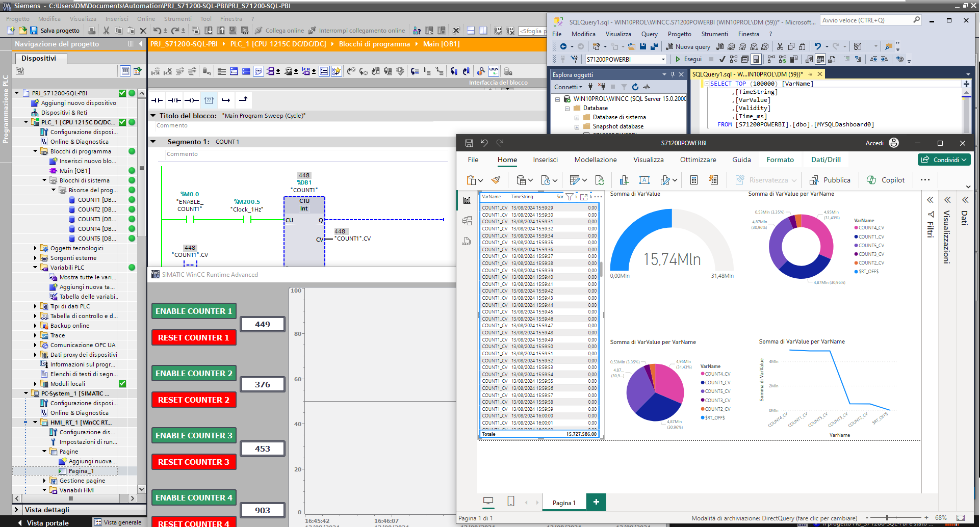Toggle the monitoring glasses icon in block editor
980x527 pixels.
[x=493, y=71]
